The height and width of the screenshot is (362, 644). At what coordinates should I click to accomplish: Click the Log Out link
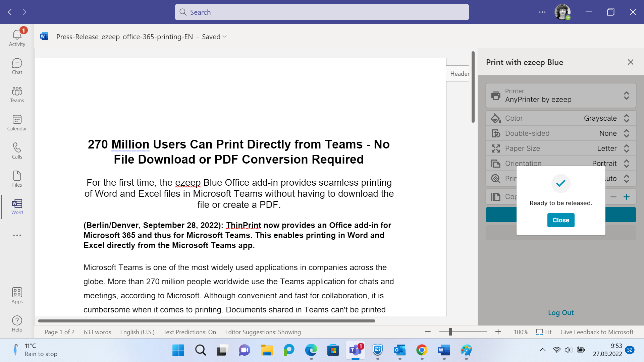coord(561,313)
